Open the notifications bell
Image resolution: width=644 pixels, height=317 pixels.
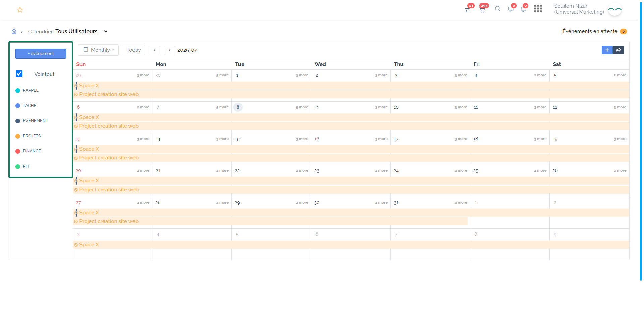click(523, 9)
